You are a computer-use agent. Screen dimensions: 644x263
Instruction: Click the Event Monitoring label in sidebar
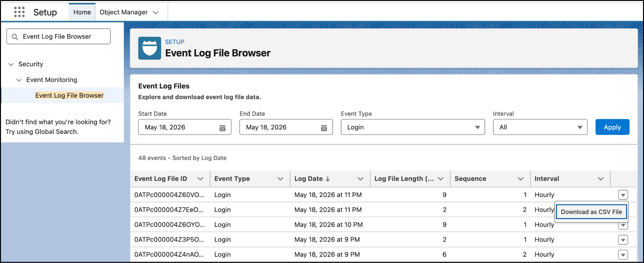(x=52, y=80)
